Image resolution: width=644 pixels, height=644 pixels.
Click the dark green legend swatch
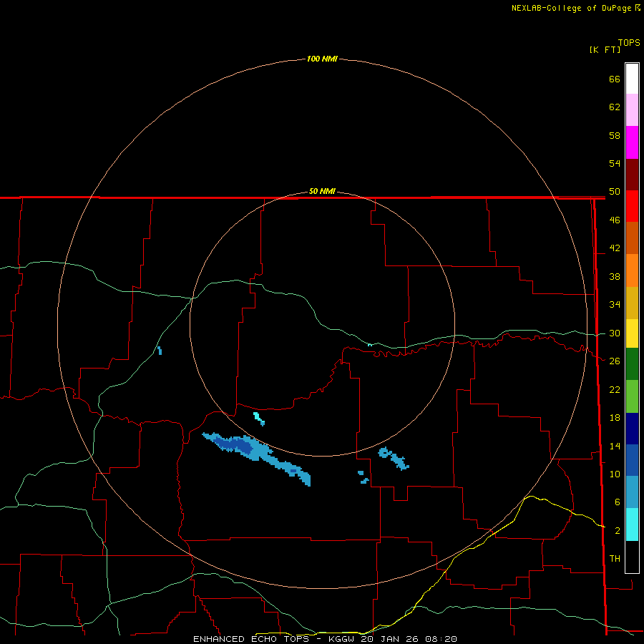[x=632, y=364]
